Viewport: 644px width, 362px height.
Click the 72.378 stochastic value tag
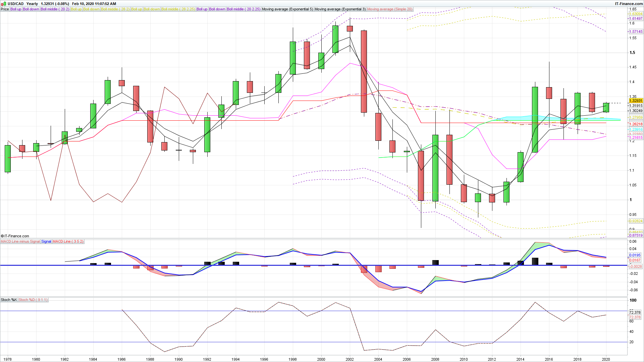635,312
